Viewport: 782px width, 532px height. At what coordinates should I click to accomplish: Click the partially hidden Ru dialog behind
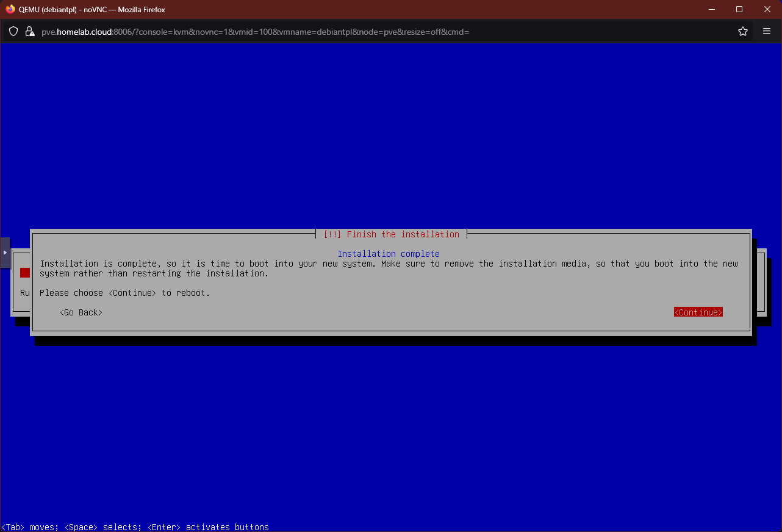click(x=24, y=293)
